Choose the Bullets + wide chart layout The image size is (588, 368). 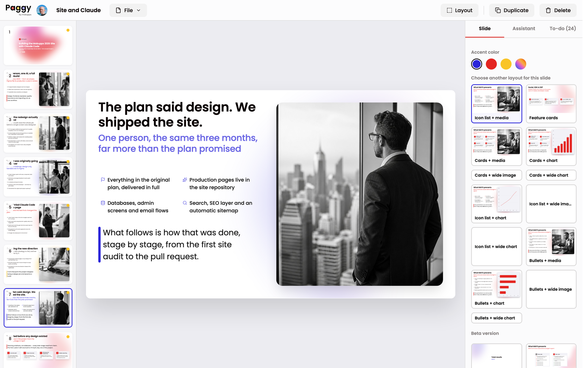click(x=497, y=318)
